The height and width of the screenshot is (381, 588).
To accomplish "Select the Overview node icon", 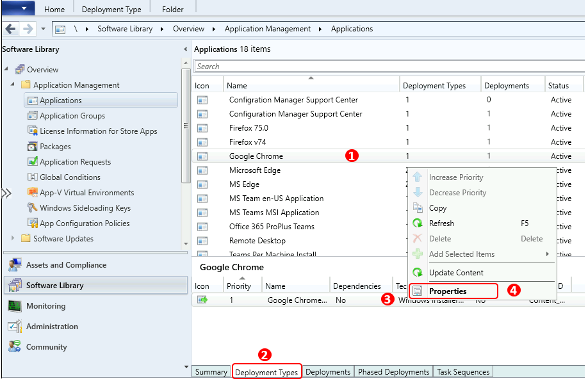I will [x=20, y=69].
